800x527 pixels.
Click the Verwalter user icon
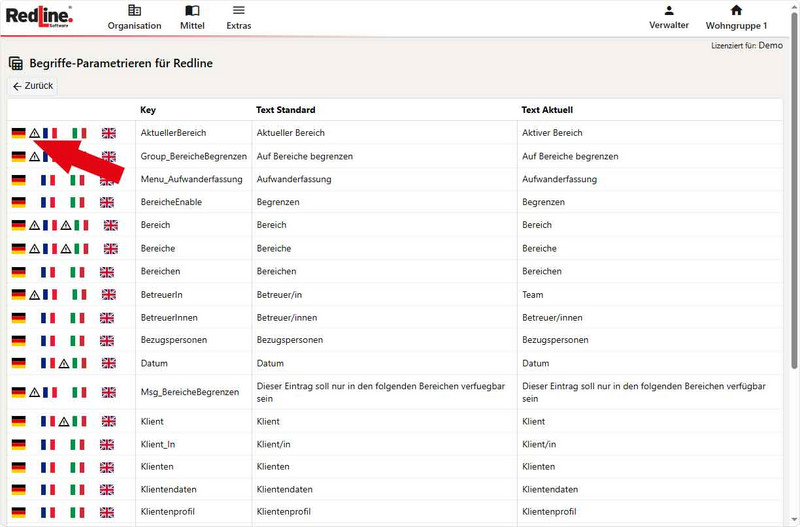click(668, 11)
